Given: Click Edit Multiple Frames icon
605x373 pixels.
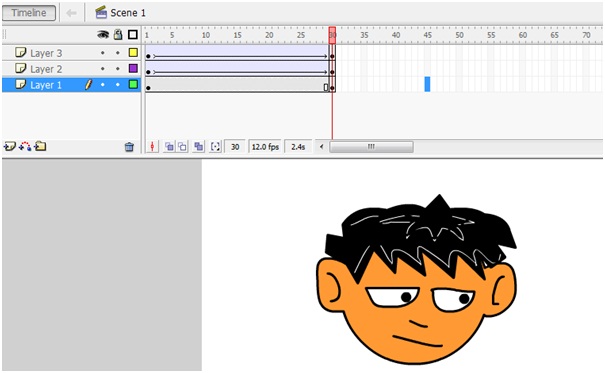Looking at the screenshot, I should click(x=199, y=147).
